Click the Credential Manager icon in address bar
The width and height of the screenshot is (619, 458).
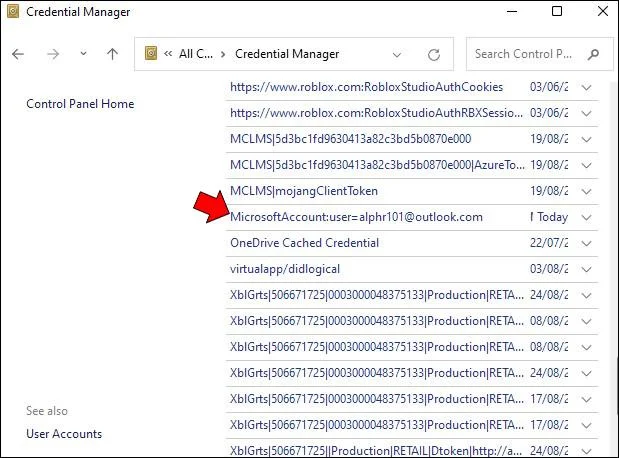pos(151,53)
